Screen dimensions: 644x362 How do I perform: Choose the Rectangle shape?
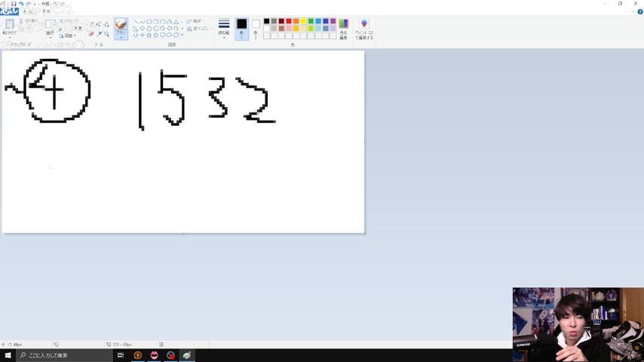click(155, 21)
